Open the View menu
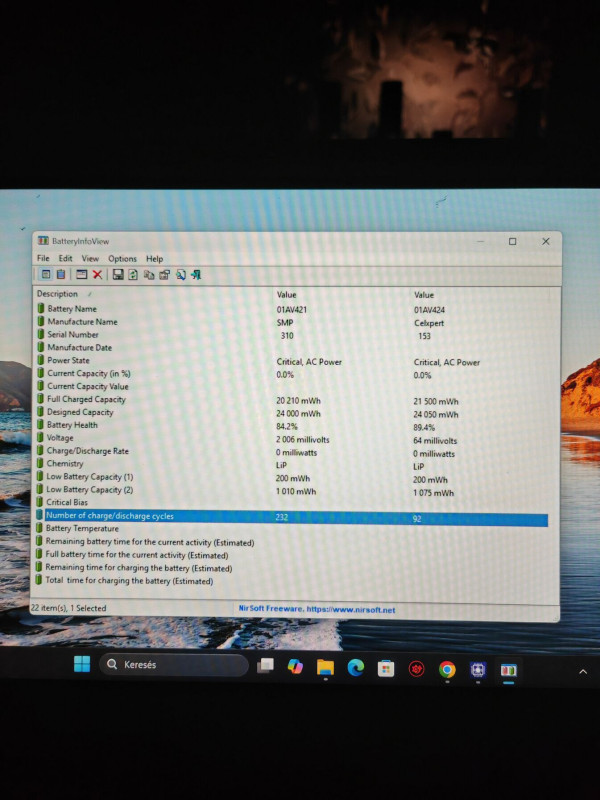The width and height of the screenshot is (600, 800). [90, 259]
